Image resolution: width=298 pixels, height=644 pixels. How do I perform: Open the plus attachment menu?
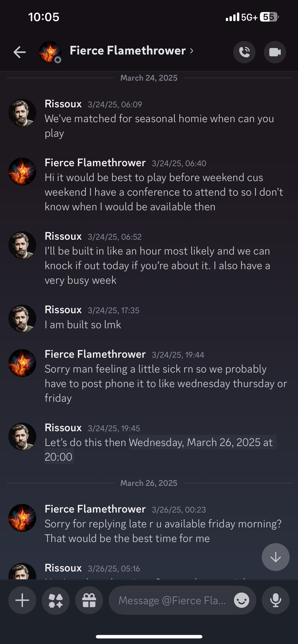[x=22, y=600]
